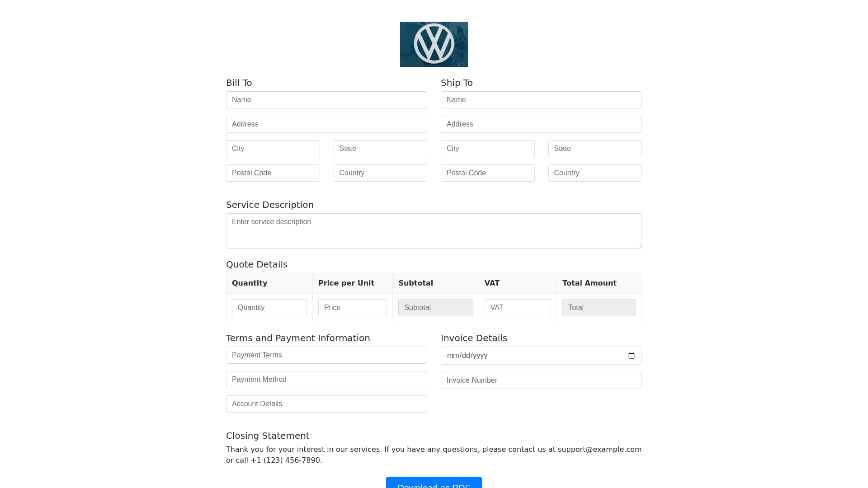The width and height of the screenshot is (868, 488).
Task: Click the Payment Method field
Action: [326, 380]
